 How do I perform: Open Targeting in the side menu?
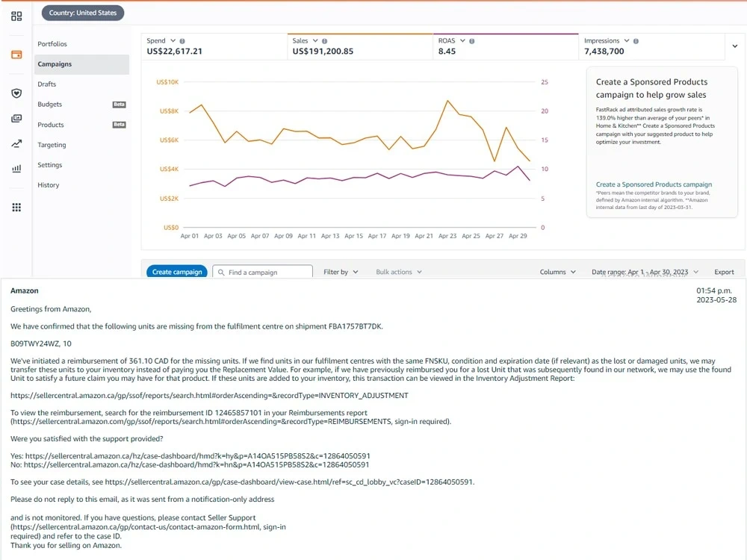tap(52, 145)
